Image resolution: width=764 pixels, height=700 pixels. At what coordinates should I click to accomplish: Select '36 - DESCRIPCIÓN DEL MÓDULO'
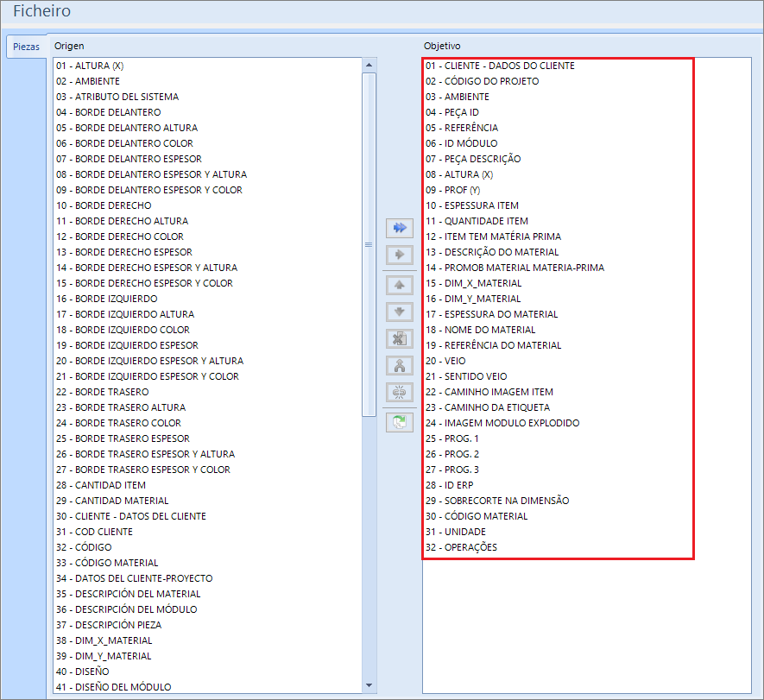[127, 610]
